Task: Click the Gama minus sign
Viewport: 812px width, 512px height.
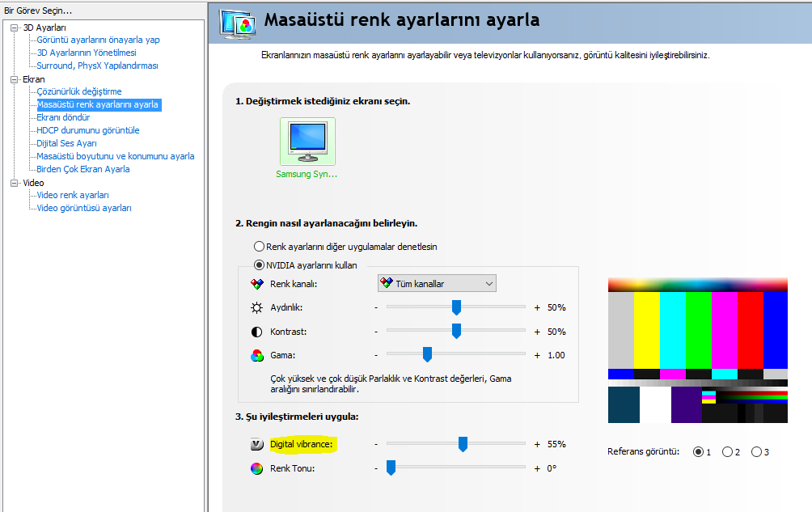Action: point(377,356)
